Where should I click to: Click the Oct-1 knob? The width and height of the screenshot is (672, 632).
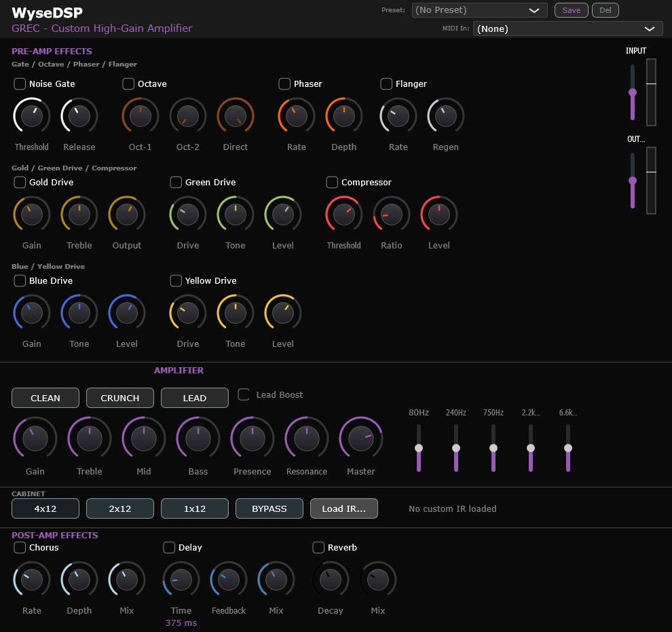pyautogui.click(x=140, y=115)
